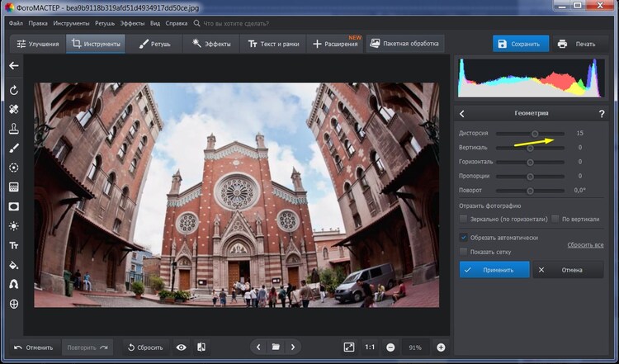Click the Применить button
Viewport: 619px width, 364px height.
(494, 270)
